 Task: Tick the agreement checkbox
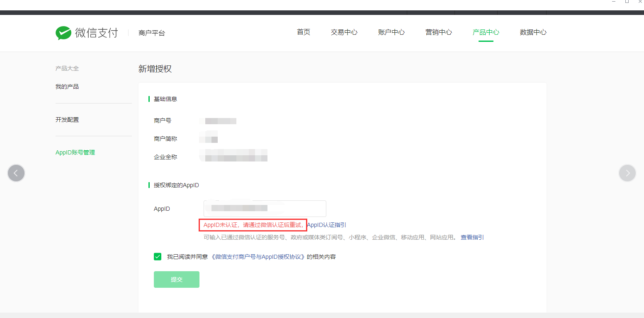pos(158,257)
